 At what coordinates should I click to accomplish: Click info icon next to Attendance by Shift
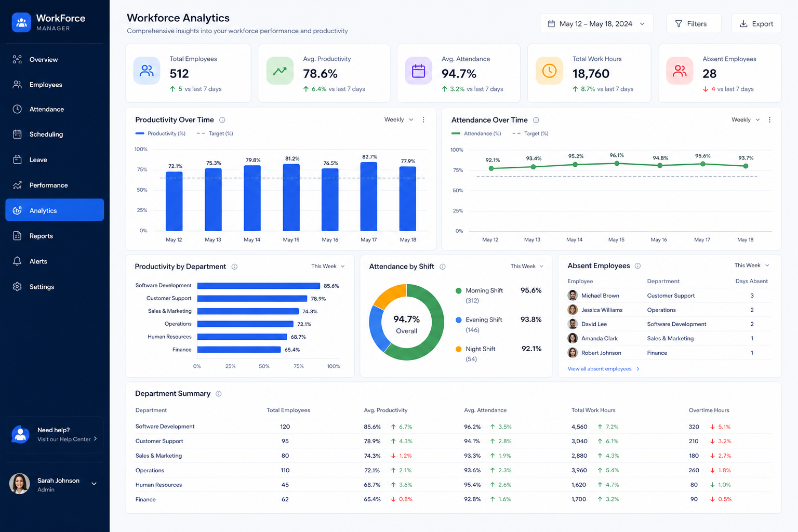pyautogui.click(x=443, y=267)
